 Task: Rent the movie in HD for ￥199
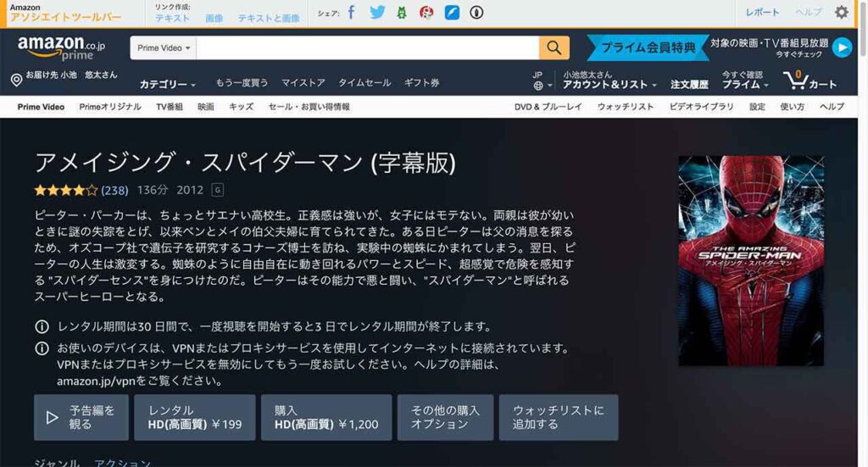click(x=194, y=417)
